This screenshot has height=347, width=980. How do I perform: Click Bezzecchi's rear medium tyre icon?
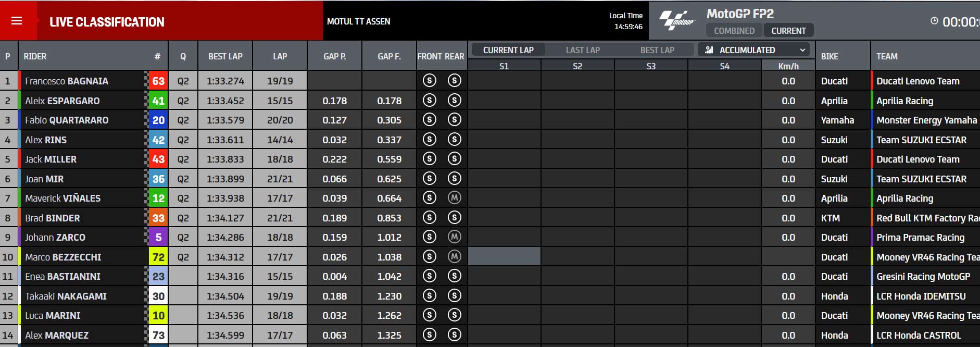pyautogui.click(x=455, y=256)
